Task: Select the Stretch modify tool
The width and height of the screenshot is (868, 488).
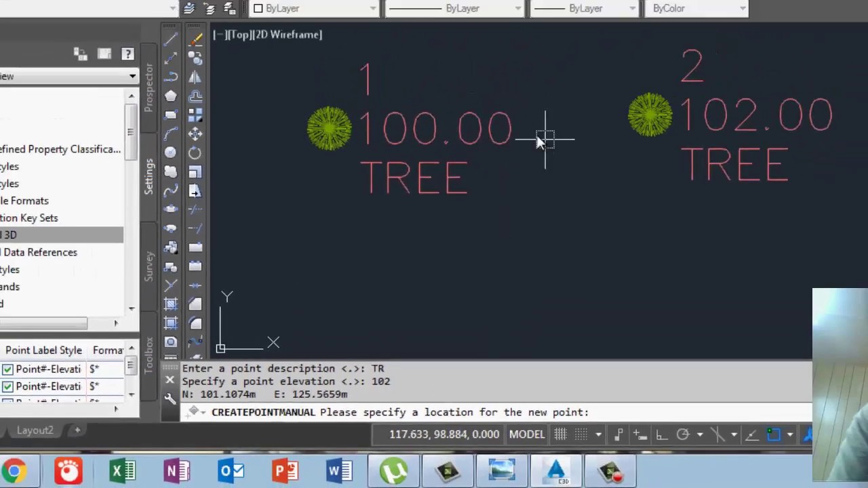Action: pyautogui.click(x=195, y=191)
